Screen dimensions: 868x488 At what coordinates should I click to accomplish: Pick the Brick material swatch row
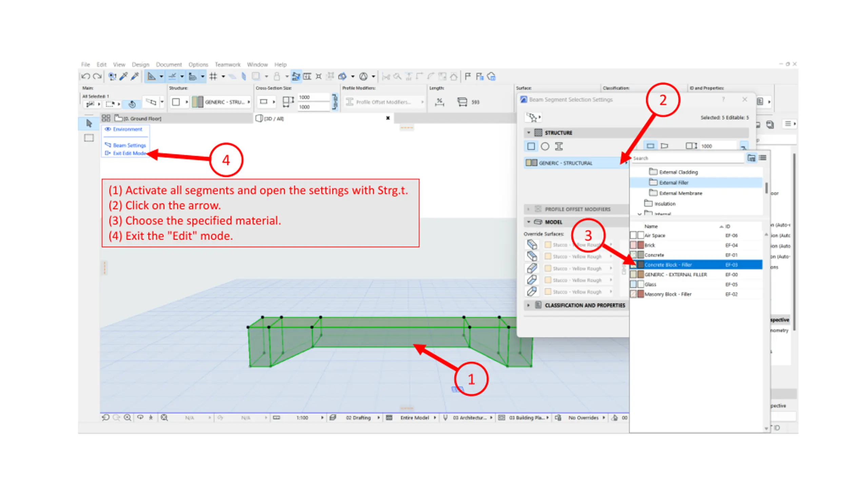point(696,245)
